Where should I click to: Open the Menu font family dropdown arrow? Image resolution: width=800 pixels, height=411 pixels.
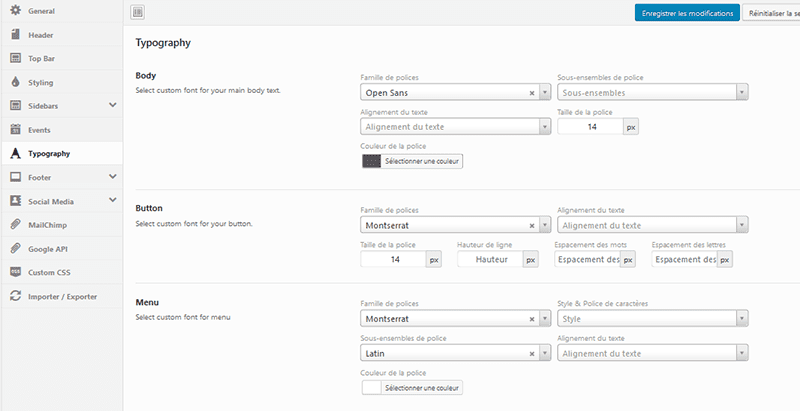545,318
